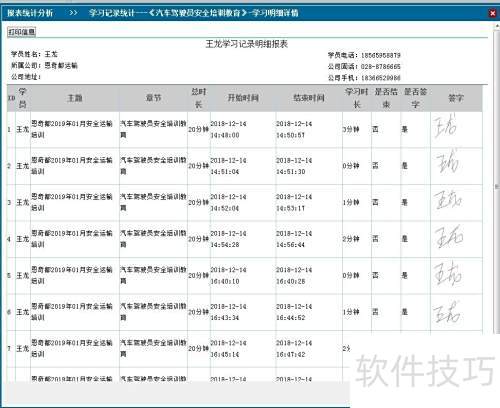Click the row 5 handwritten signature

448,274
